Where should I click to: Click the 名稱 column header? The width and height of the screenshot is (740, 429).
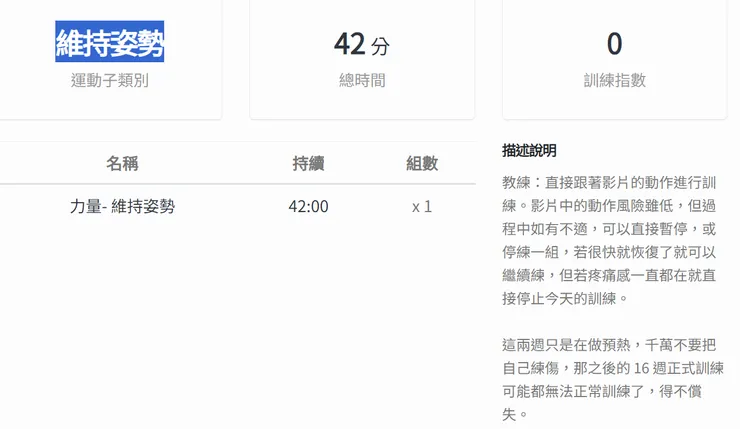(122, 163)
